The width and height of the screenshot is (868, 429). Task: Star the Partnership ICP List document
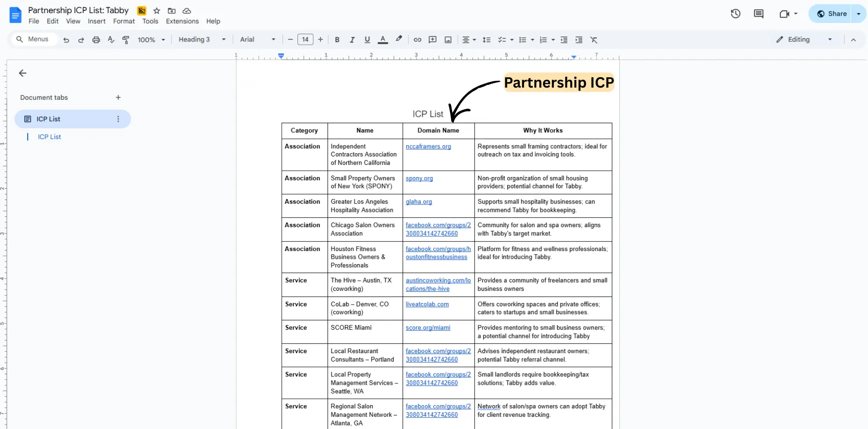[157, 10]
